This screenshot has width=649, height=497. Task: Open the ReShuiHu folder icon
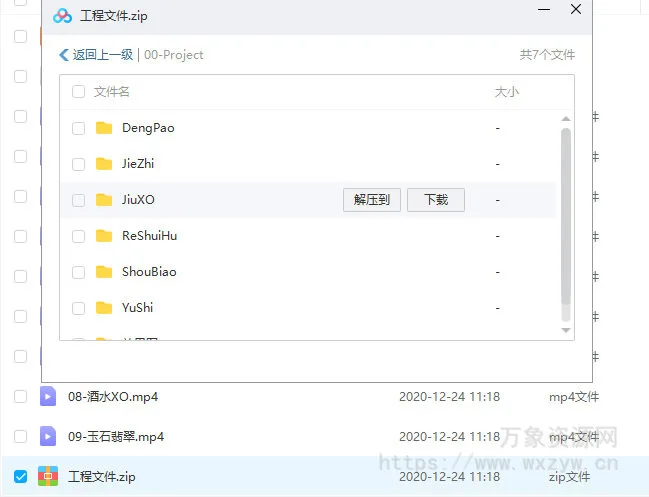pyautogui.click(x=104, y=236)
